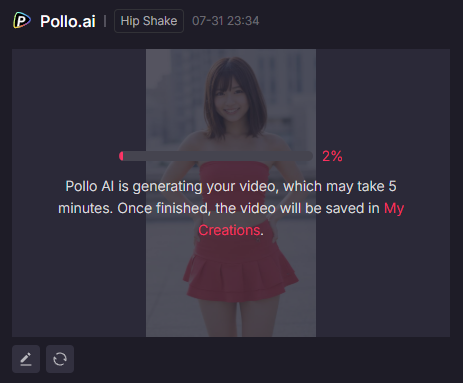Click the generating video message text
The height and width of the screenshot is (383, 463).
[x=231, y=208]
